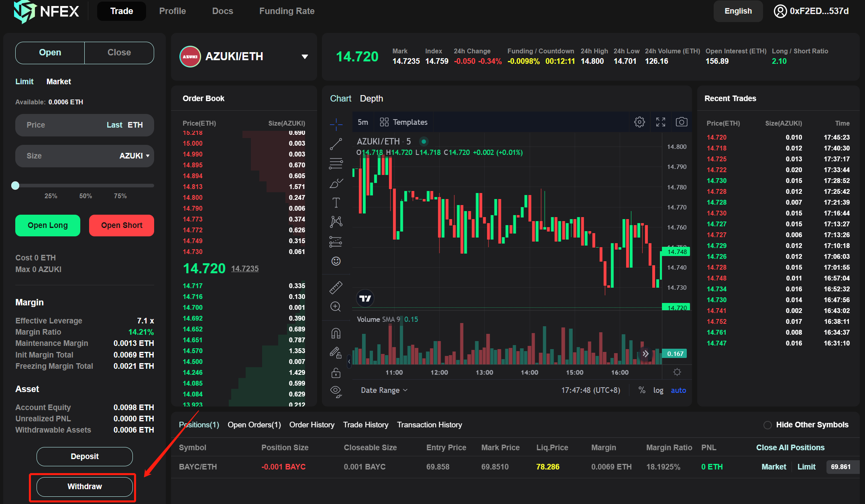Select the text annotation tool

pyautogui.click(x=336, y=203)
